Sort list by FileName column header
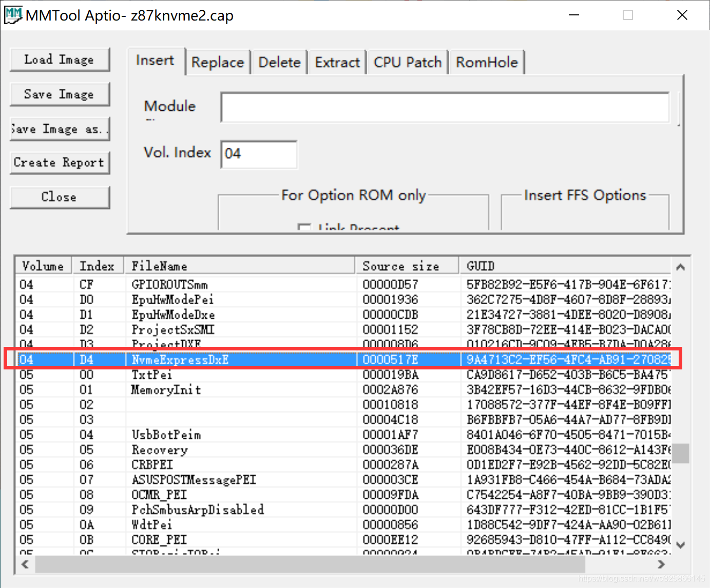Image resolution: width=710 pixels, height=588 pixels. click(x=239, y=266)
